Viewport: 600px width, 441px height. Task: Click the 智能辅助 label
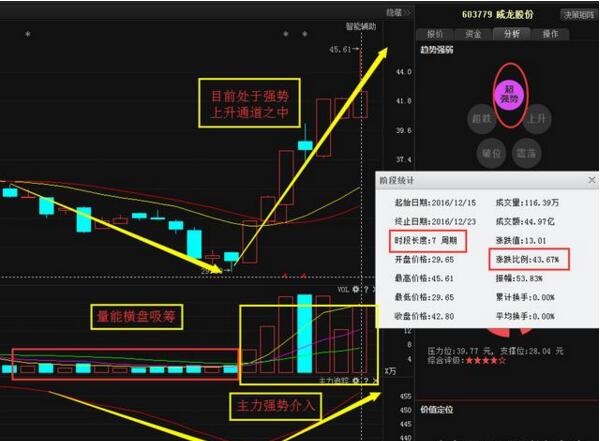tap(361, 26)
